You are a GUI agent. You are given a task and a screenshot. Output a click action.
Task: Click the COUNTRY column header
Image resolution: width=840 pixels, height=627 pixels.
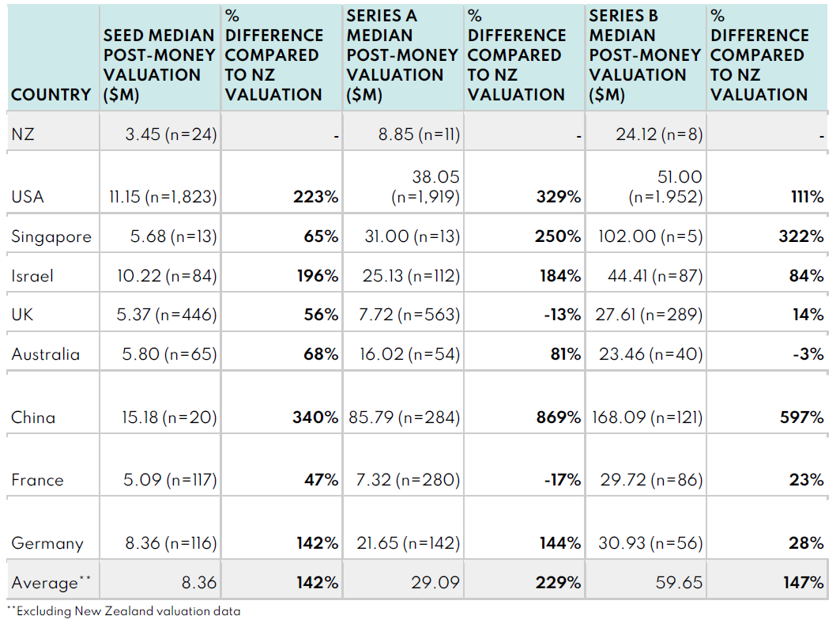(51, 95)
